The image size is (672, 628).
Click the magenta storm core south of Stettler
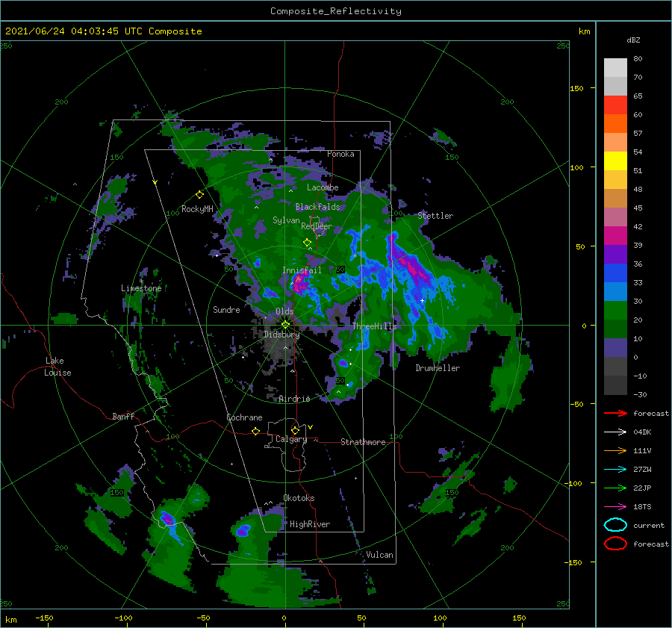pyautogui.click(x=412, y=268)
